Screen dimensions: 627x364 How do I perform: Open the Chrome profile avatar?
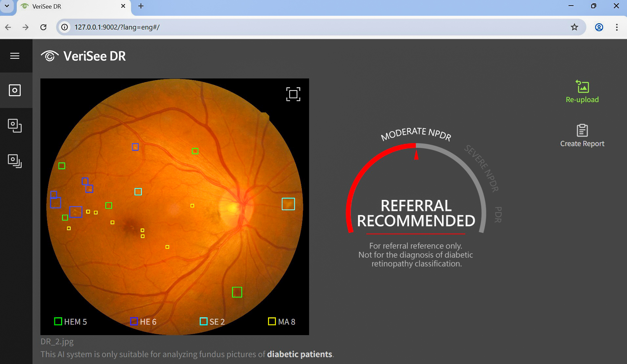(x=599, y=27)
